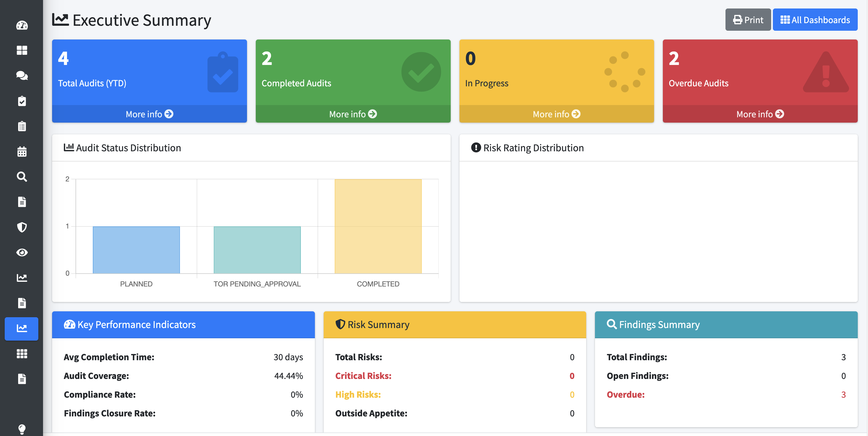The width and height of the screenshot is (868, 436).
Task: Expand More info on Overdue Audits card
Action: click(760, 114)
